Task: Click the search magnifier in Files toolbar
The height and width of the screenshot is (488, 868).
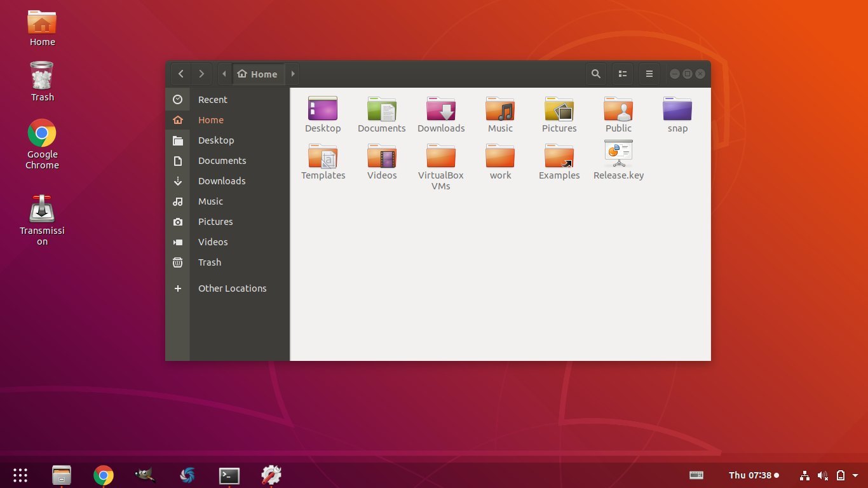Action: point(595,74)
